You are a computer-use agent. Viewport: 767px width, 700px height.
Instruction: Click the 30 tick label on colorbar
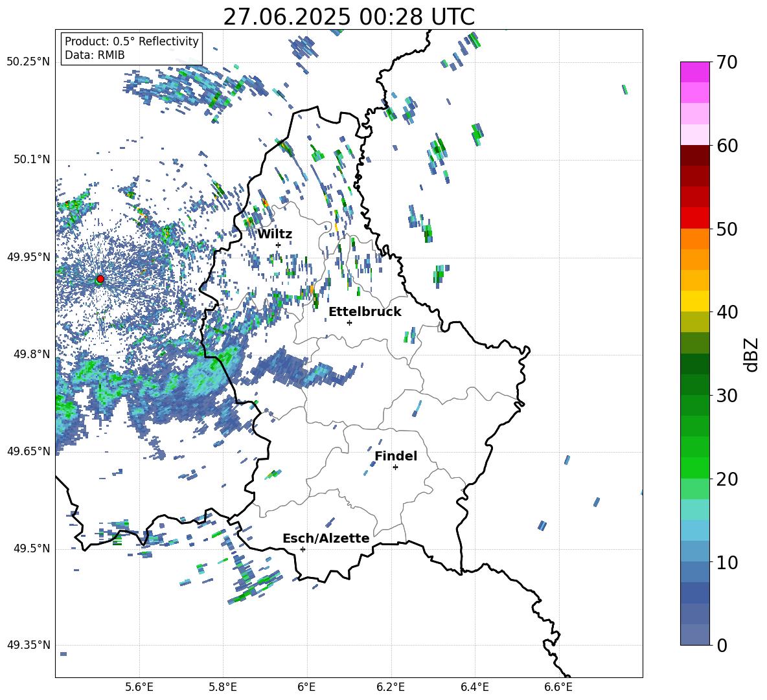[x=727, y=396]
